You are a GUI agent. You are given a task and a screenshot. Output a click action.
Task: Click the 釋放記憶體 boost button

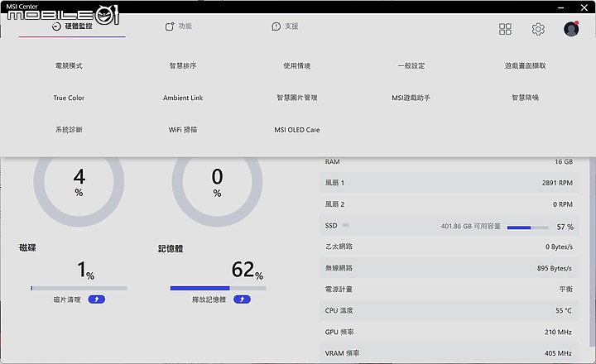(242, 299)
